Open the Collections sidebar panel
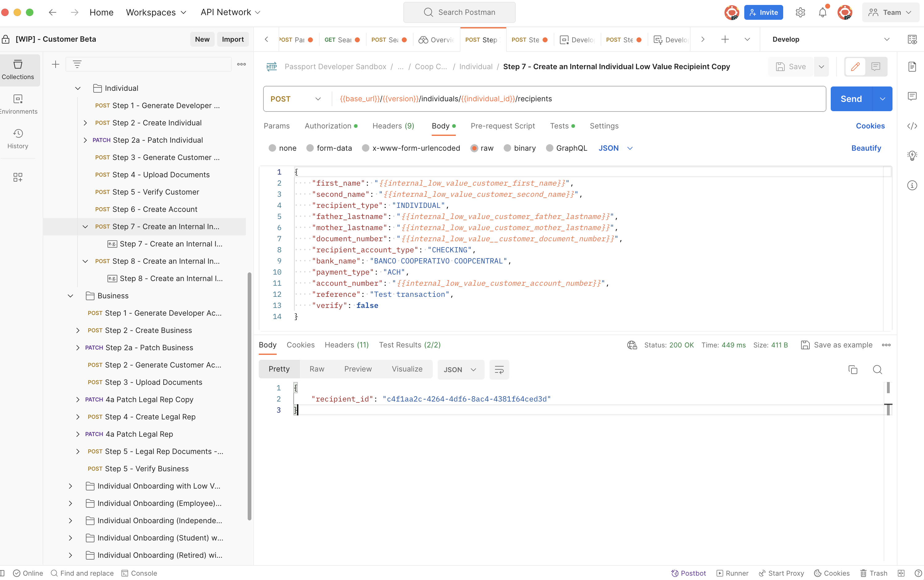This screenshot has width=924, height=580. (19, 70)
